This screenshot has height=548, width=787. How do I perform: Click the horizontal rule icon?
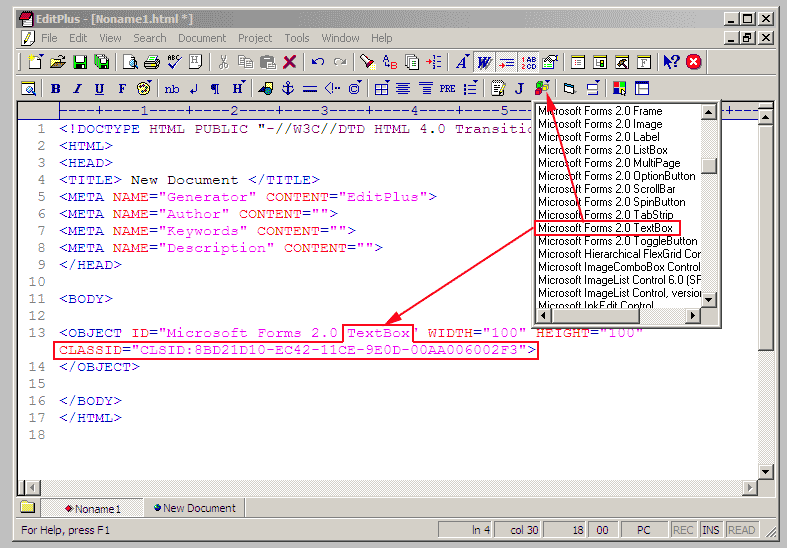tap(310, 88)
